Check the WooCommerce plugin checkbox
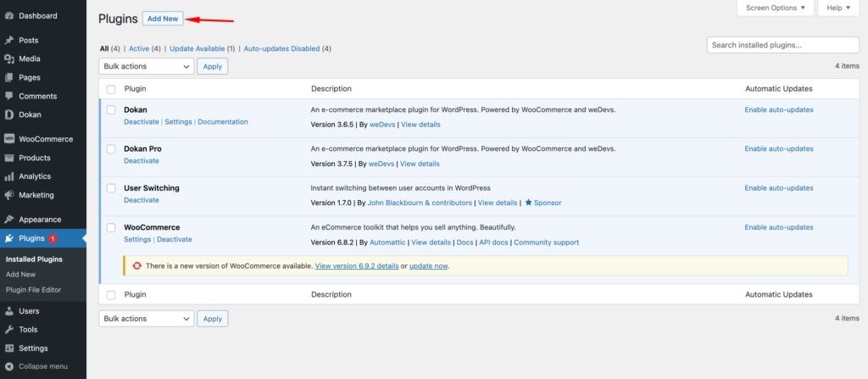Image resolution: width=868 pixels, height=379 pixels. (x=111, y=228)
